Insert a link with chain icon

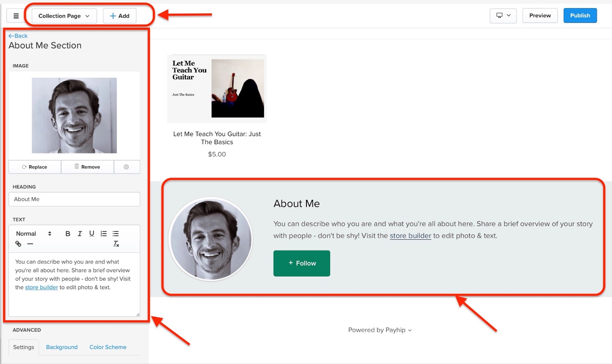click(x=18, y=244)
